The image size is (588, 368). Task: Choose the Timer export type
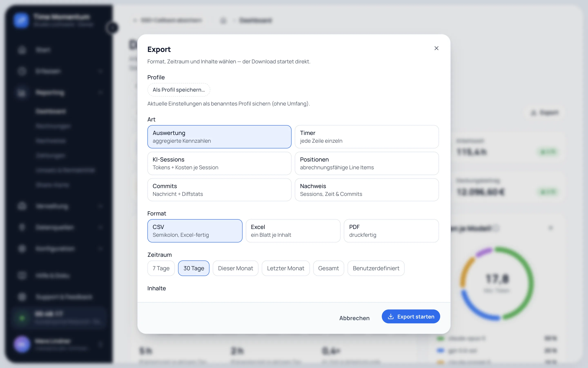[367, 137]
